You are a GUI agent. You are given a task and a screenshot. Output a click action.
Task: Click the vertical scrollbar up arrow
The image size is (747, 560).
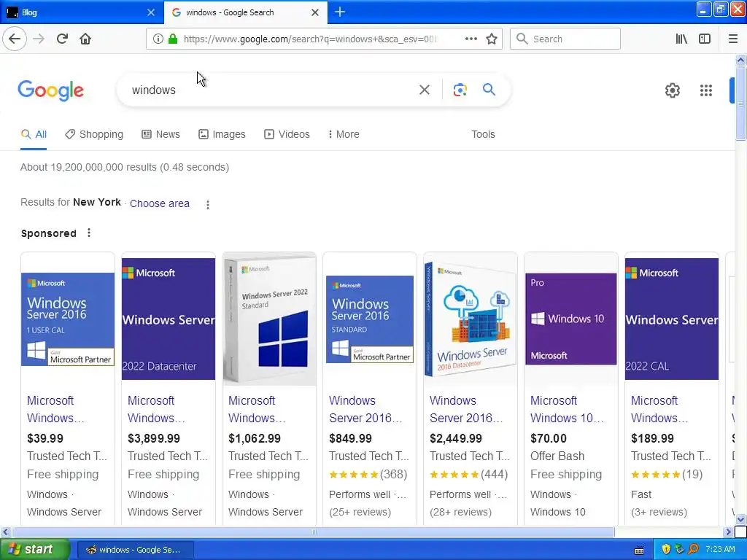point(740,61)
